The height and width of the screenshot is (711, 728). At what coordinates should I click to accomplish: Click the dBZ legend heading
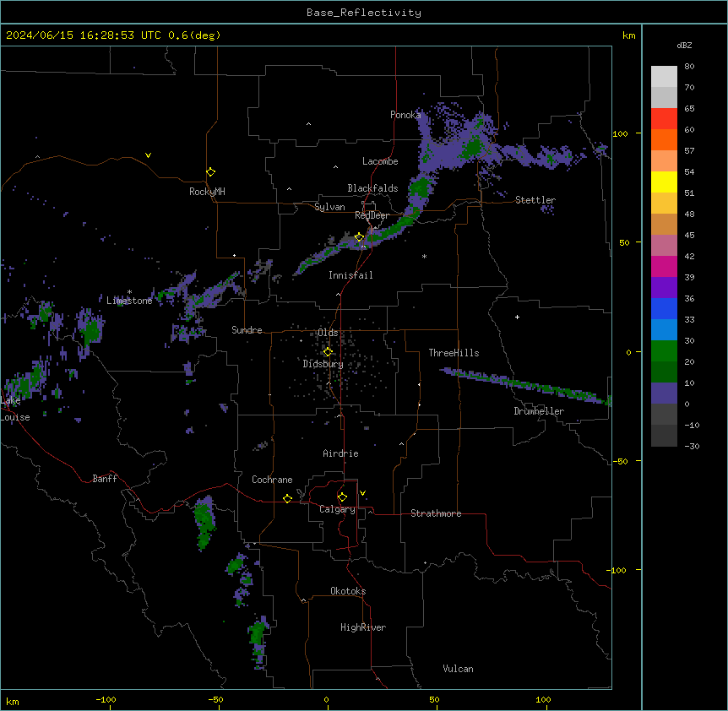[x=684, y=45]
